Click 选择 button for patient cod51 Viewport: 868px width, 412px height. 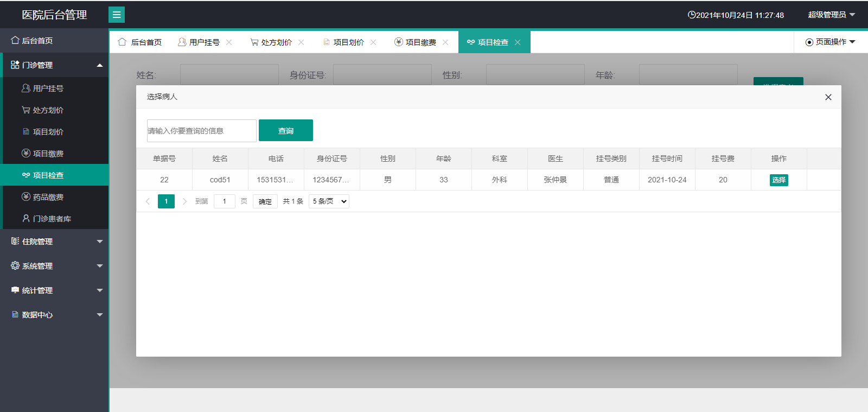click(x=778, y=180)
